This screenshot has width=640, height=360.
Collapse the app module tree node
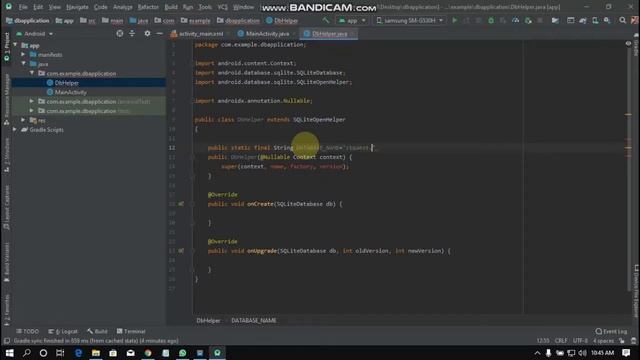[15, 45]
